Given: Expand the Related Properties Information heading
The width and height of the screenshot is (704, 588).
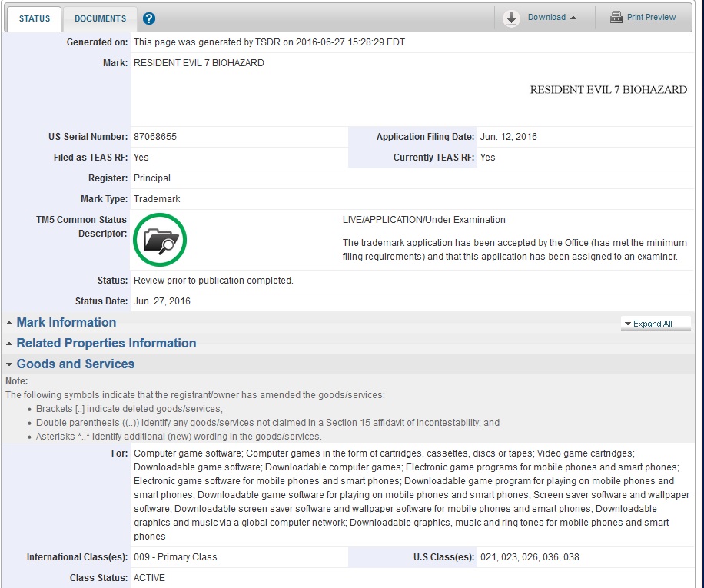Looking at the screenshot, I should pyautogui.click(x=106, y=344).
